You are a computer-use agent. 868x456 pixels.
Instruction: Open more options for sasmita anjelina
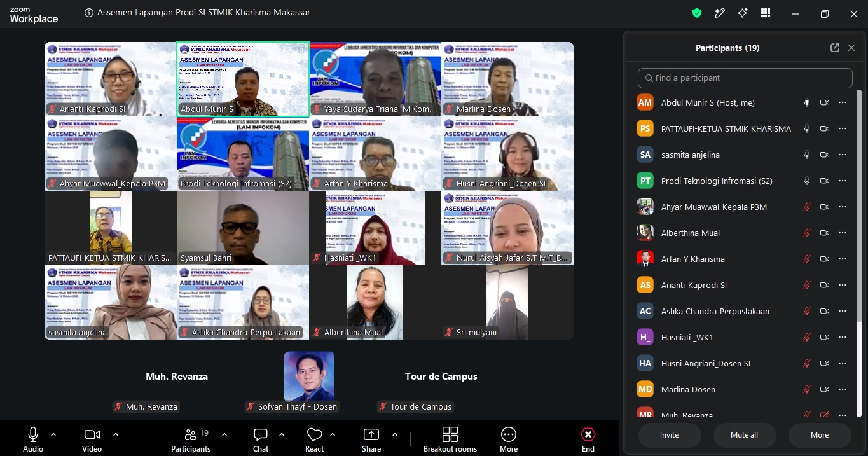tap(843, 155)
